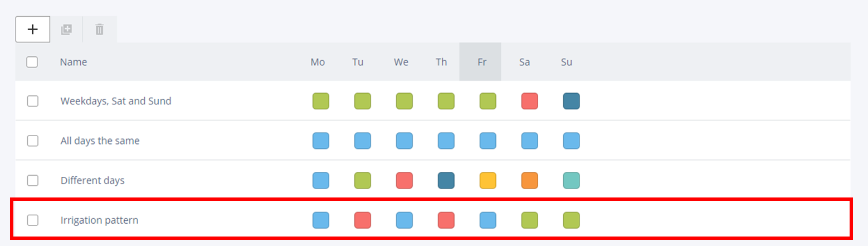Image resolution: width=868 pixels, height=246 pixels.
Task: Click the Name column header
Action: point(74,62)
